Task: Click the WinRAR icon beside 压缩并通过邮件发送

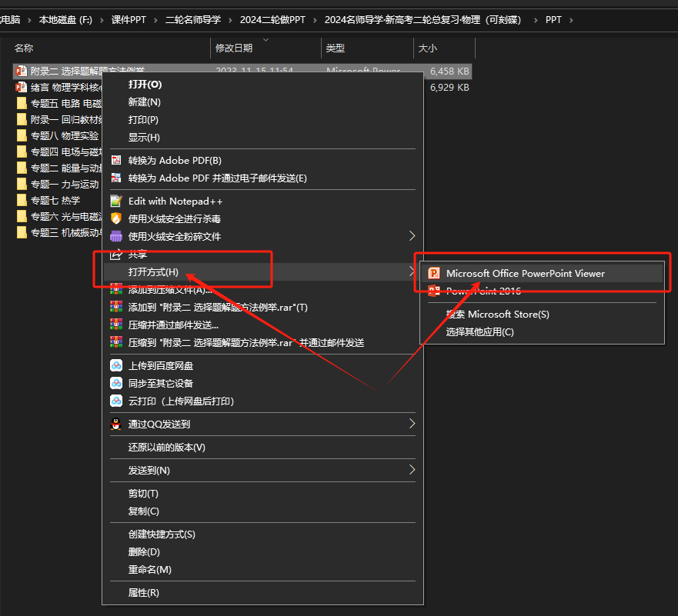Action: point(116,325)
